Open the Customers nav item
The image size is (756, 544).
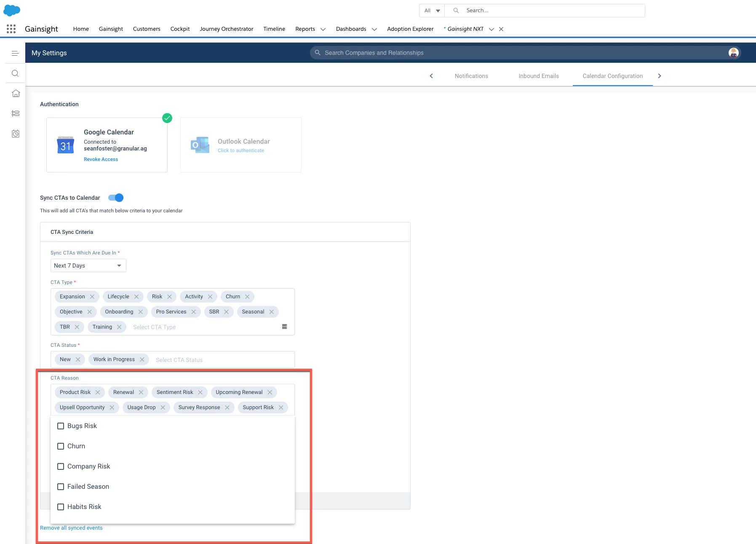click(x=147, y=29)
